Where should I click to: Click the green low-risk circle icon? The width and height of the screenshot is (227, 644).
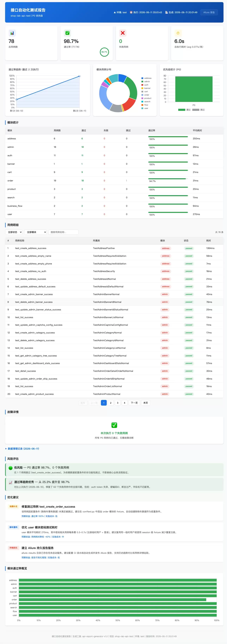point(11,468)
